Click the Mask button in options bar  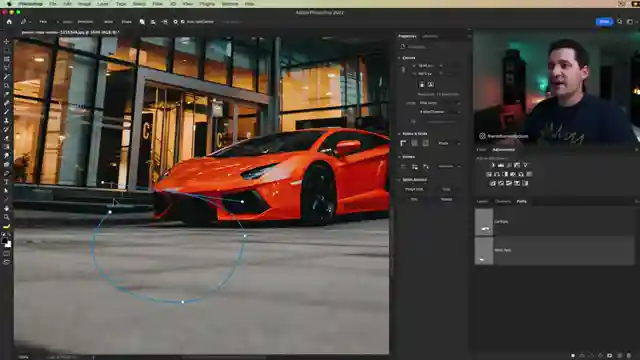click(x=108, y=22)
